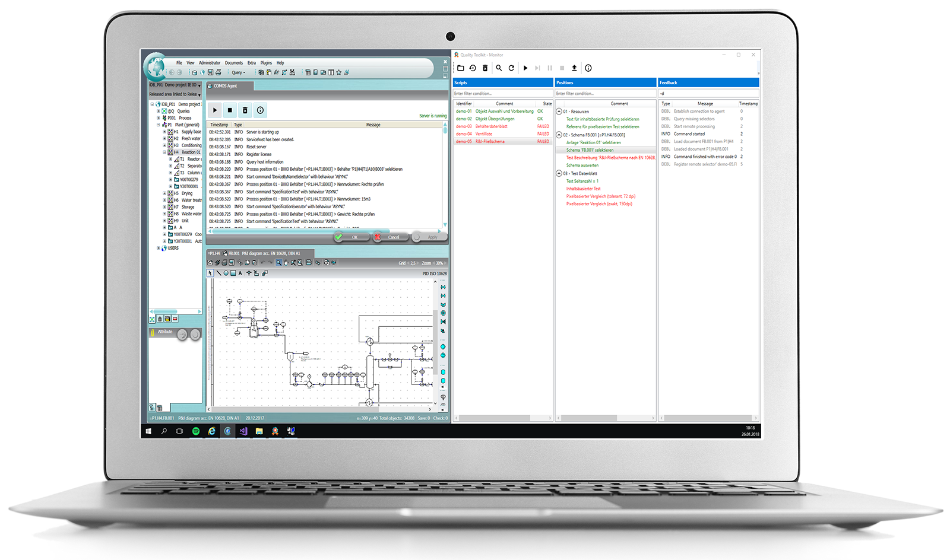
Task: Stop the COMOS Agent server
Action: point(230,110)
